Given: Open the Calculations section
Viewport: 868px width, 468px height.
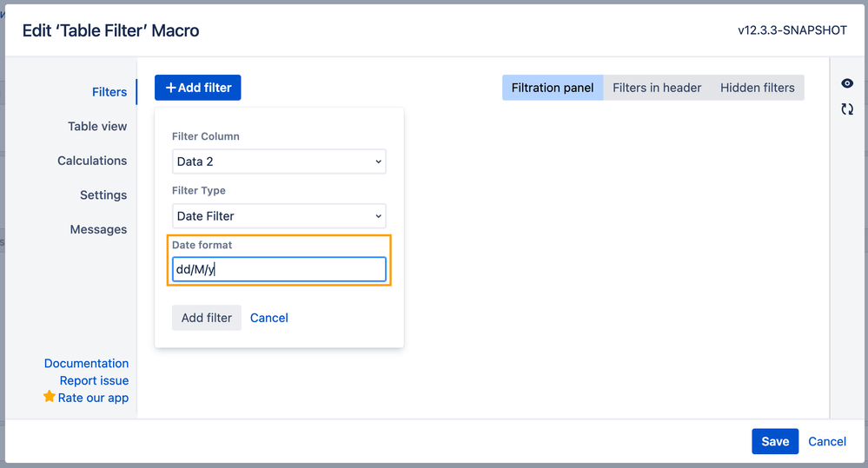Looking at the screenshot, I should 92,161.
